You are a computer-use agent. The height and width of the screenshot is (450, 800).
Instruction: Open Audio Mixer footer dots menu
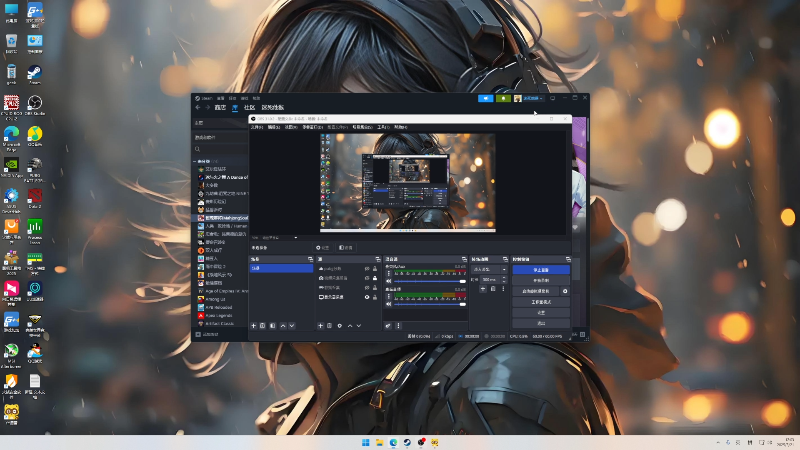(398, 326)
